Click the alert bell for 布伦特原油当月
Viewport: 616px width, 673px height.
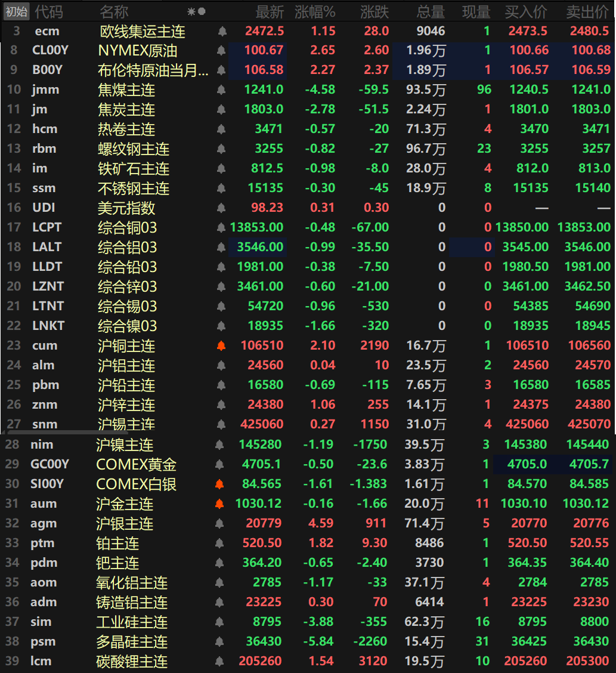click(221, 70)
